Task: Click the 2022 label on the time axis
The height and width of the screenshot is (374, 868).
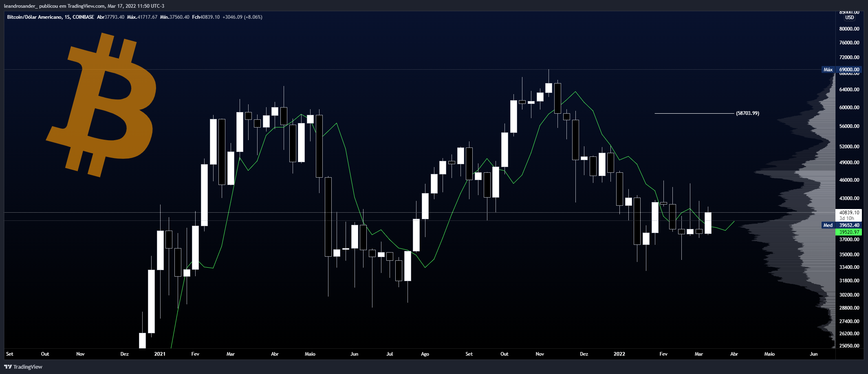Action: pyautogui.click(x=619, y=354)
